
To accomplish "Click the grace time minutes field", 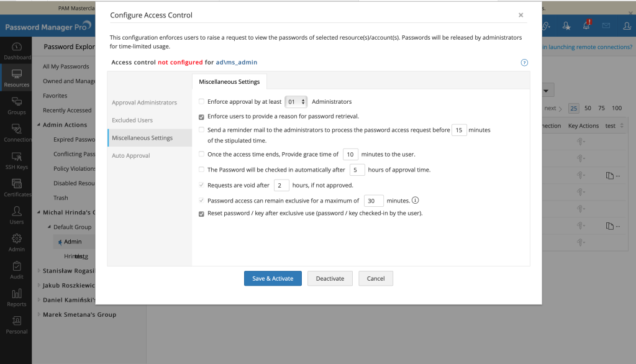I will point(350,154).
